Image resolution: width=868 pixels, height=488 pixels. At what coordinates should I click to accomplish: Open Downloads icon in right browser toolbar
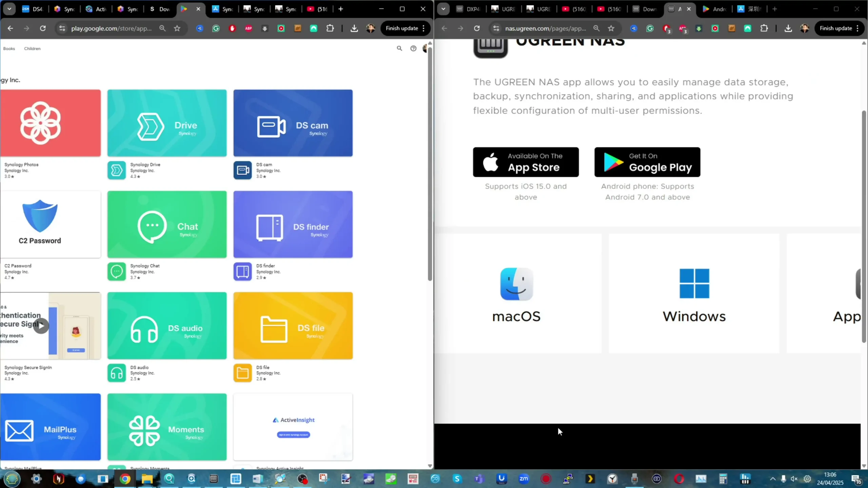tap(788, 28)
